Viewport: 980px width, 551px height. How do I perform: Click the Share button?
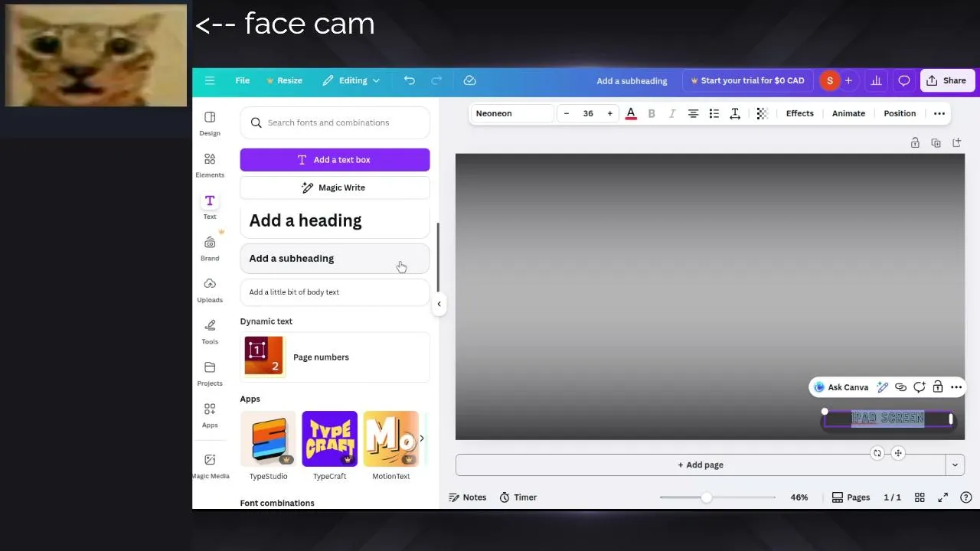point(947,80)
